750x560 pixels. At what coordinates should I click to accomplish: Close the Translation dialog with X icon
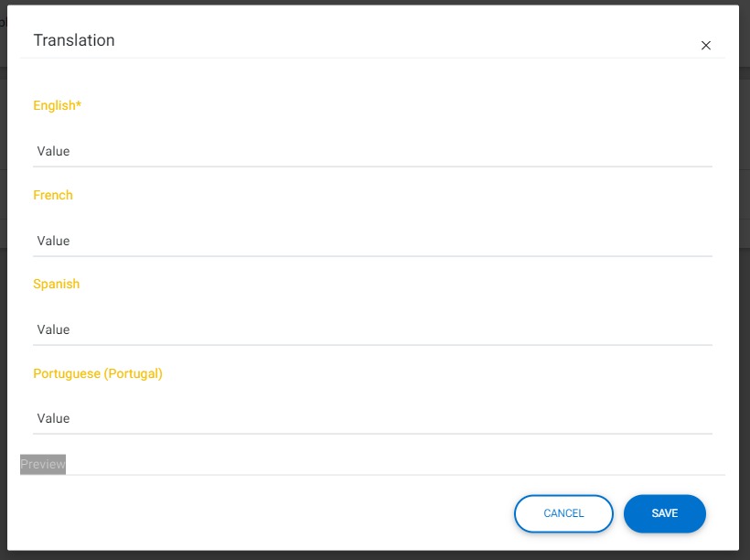(705, 46)
